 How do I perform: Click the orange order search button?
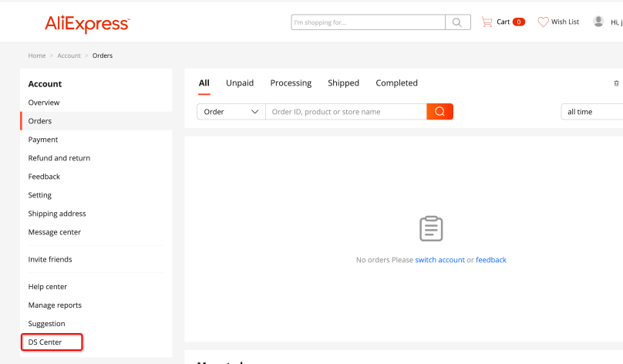pyautogui.click(x=439, y=112)
